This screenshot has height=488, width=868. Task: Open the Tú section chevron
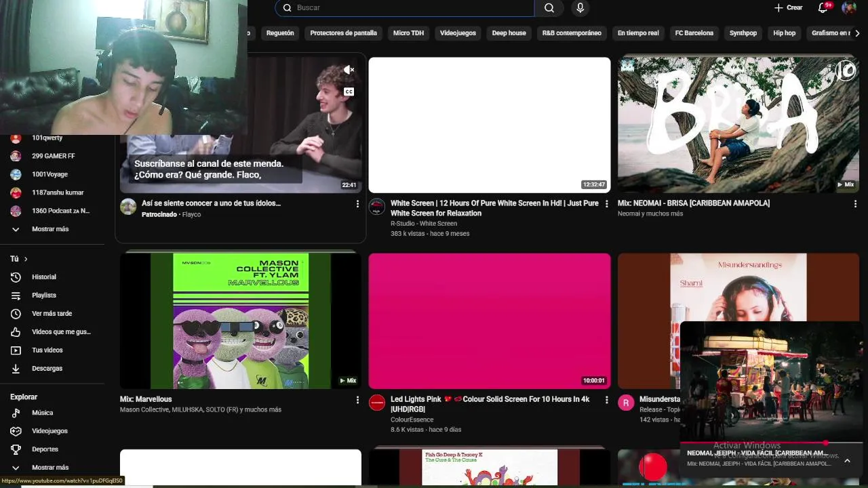(26, 259)
